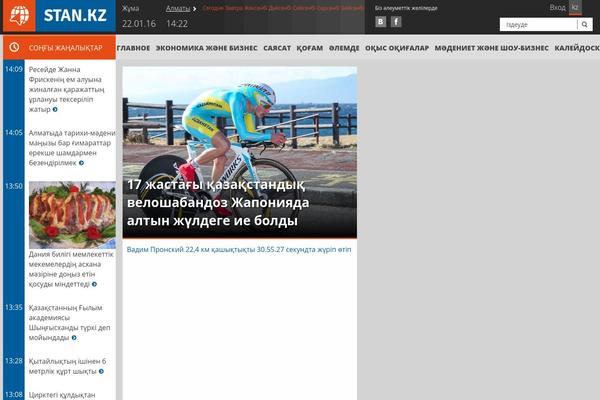The height and width of the screenshot is (400, 600).
Task: Open the Мәдениет және шоу-бизнес section
Action: click(491, 48)
